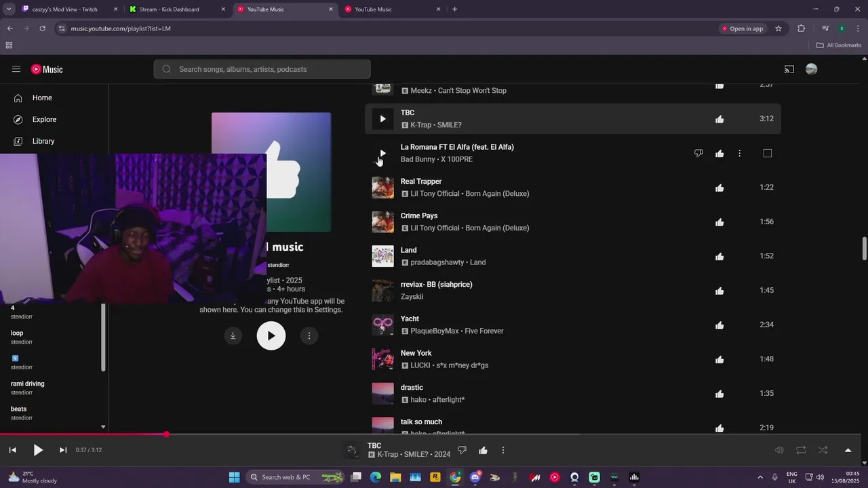Click the playlist page scrollbar
The image size is (868, 488).
pyautogui.click(x=864, y=248)
